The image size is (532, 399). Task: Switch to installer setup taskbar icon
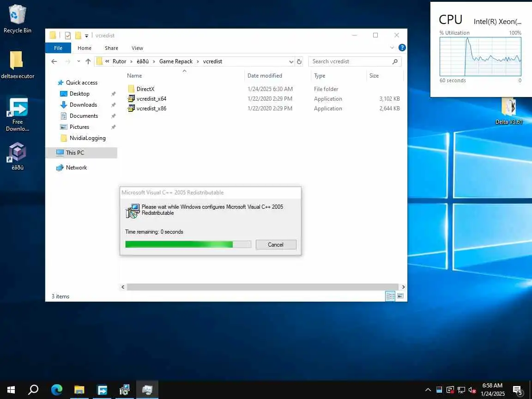click(x=125, y=389)
